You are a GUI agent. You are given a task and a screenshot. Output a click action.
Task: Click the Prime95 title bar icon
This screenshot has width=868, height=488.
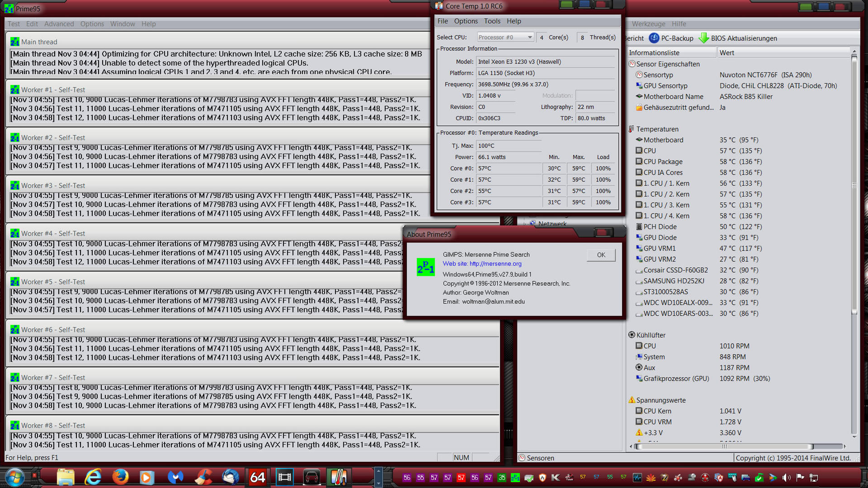[9, 9]
